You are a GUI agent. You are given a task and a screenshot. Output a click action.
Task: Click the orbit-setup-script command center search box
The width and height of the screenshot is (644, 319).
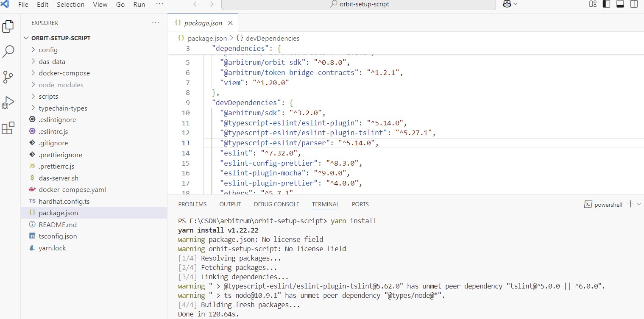tap(359, 4)
